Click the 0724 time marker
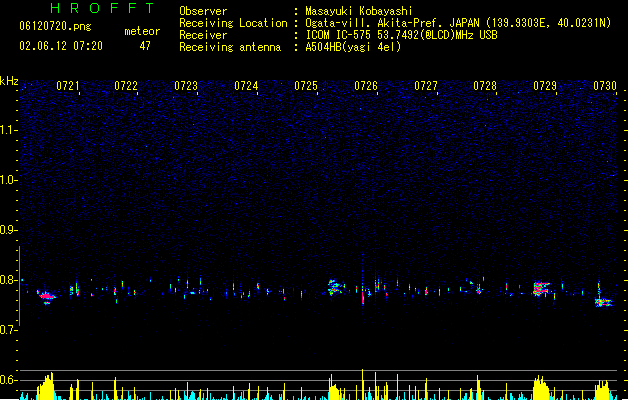 (246, 86)
